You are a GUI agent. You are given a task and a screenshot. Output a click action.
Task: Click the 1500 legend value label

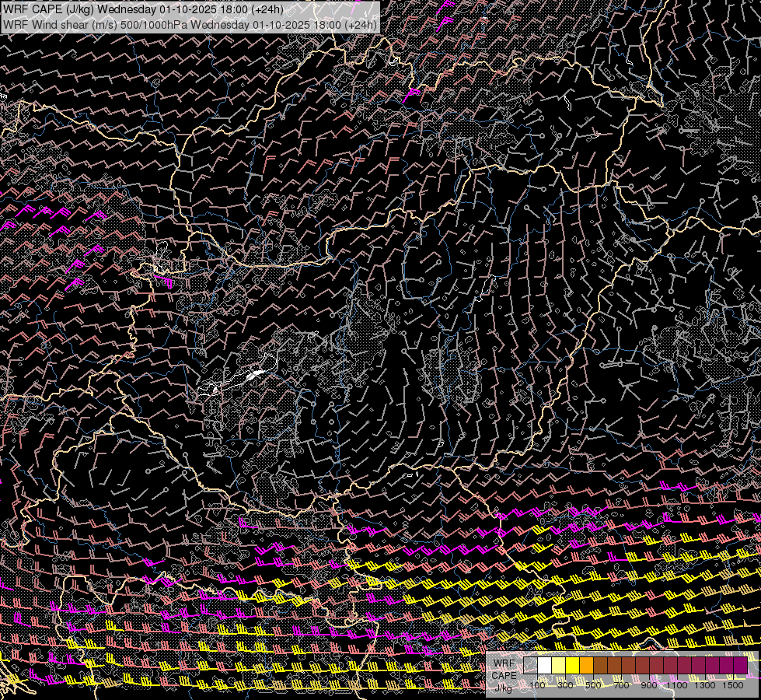coord(733,685)
